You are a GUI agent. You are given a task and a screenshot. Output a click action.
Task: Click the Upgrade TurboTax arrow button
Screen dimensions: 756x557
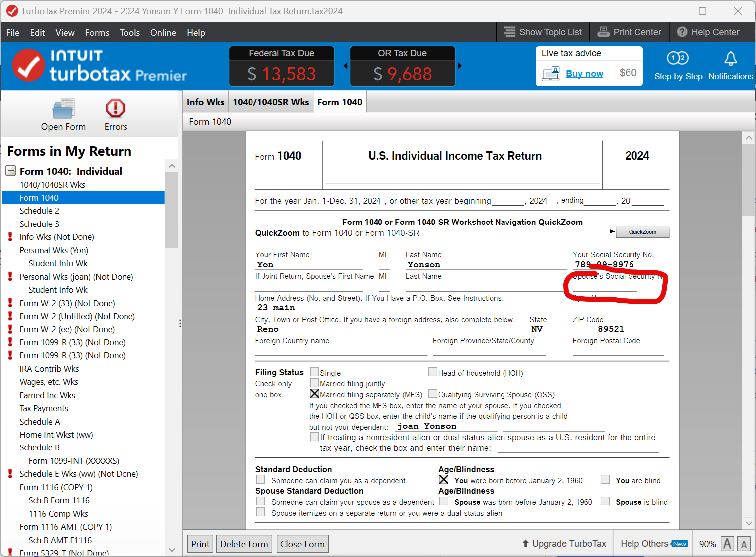pyautogui.click(x=564, y=544)
